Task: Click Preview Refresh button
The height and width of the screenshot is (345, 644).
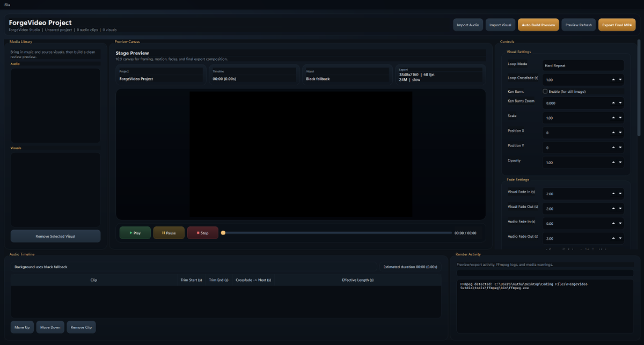Action: point(579,25)
